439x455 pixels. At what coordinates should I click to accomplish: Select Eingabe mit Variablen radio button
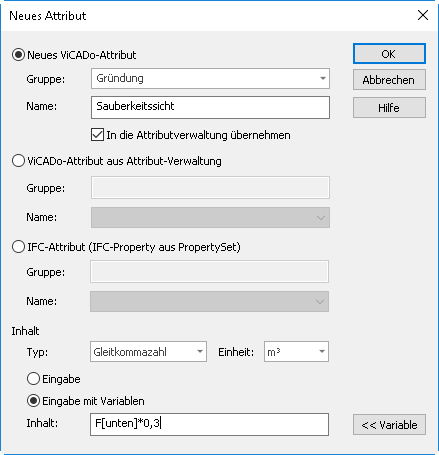click(x=33, y=401)
